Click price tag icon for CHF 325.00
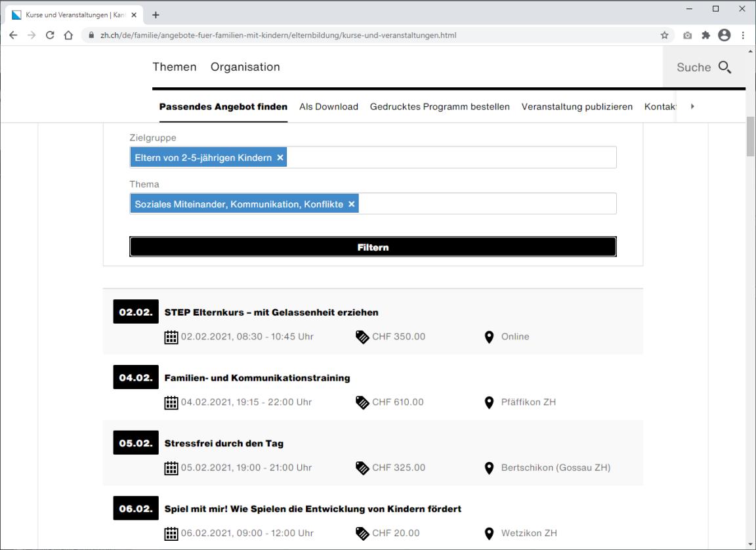Screen dimensions: 756x550 362,468
